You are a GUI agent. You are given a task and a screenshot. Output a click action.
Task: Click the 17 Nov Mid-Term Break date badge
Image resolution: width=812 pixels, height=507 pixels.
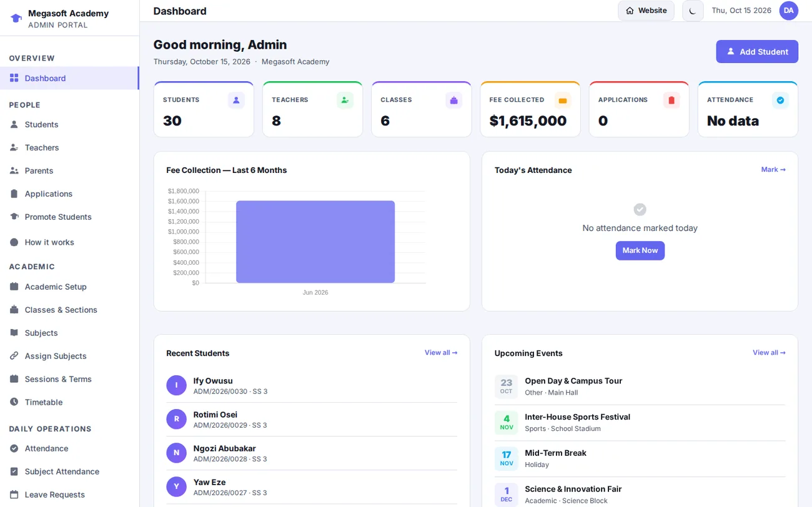pyautogui.click(x=507, y=458)
